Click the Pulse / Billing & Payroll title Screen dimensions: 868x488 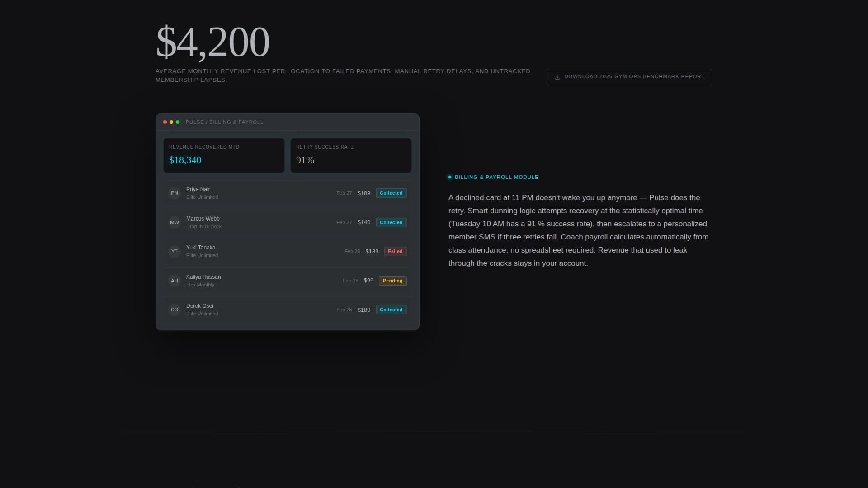(x=224, y=122)
